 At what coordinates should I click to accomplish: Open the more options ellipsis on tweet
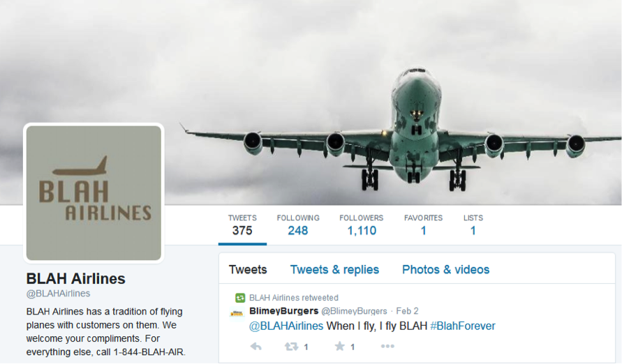pyautogui.click(x=387, y=346)
